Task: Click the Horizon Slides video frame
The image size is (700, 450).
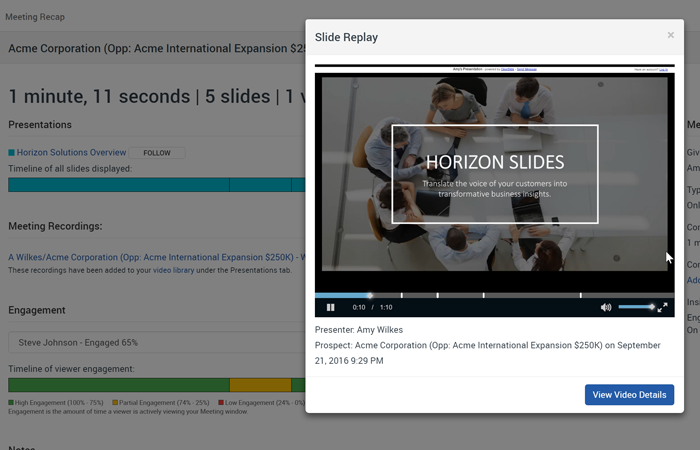Action: point(495,172)
